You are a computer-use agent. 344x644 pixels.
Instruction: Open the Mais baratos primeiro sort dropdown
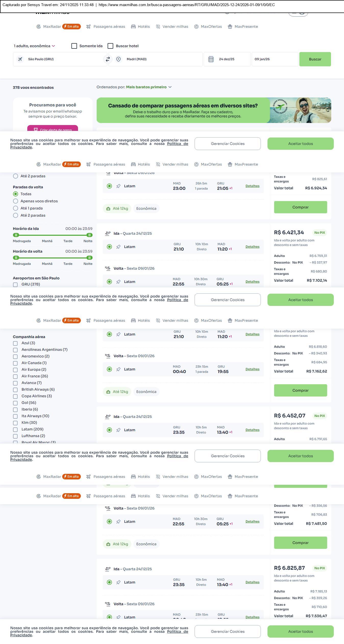click(x=149, y=87)
